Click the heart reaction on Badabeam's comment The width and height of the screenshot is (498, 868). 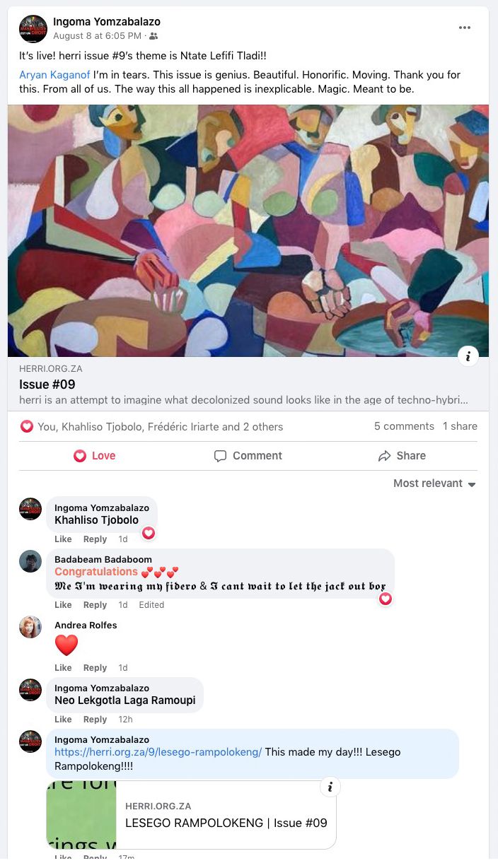[x=386, y=599]
